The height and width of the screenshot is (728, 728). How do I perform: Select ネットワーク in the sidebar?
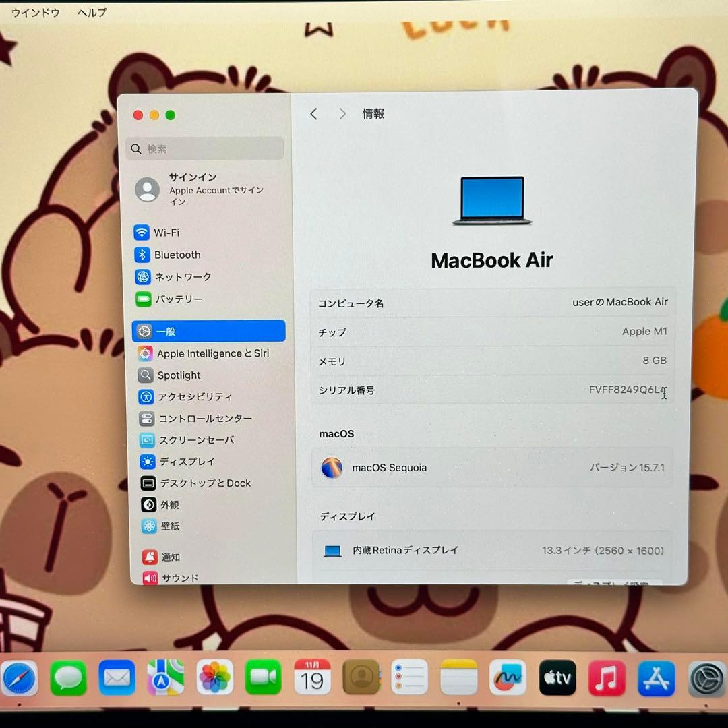pos(181,277)
